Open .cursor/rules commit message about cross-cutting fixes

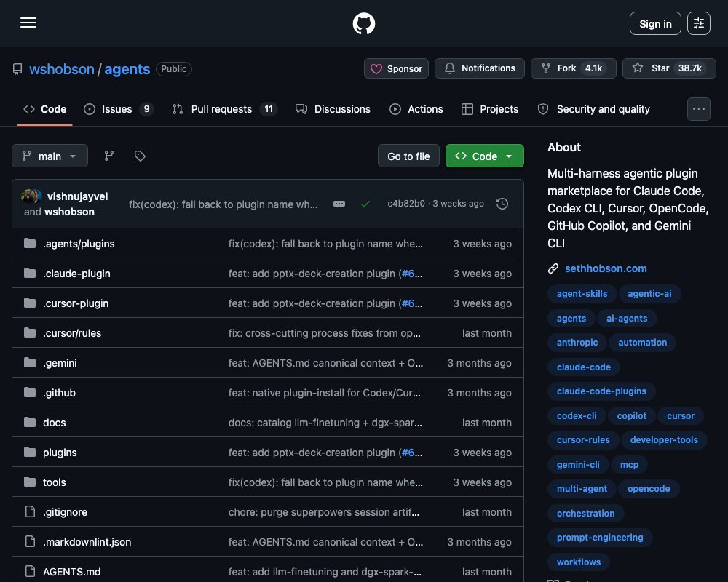[x=324, y=333]
